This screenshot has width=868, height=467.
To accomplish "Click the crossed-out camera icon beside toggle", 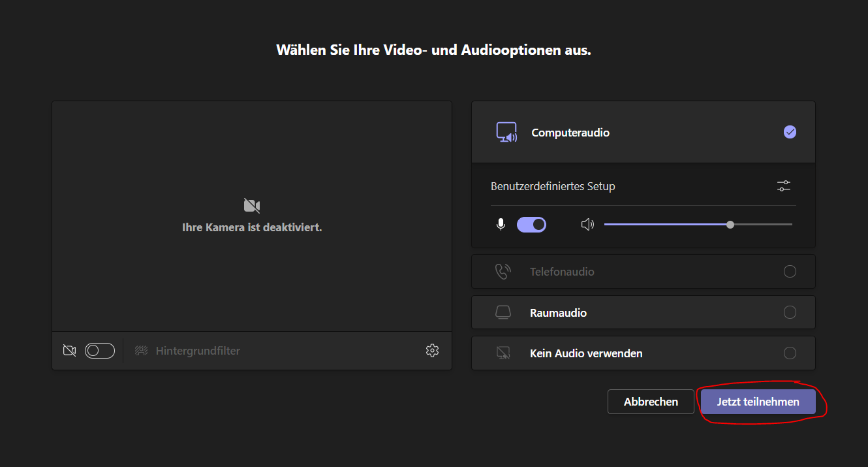I will [69, 351].
